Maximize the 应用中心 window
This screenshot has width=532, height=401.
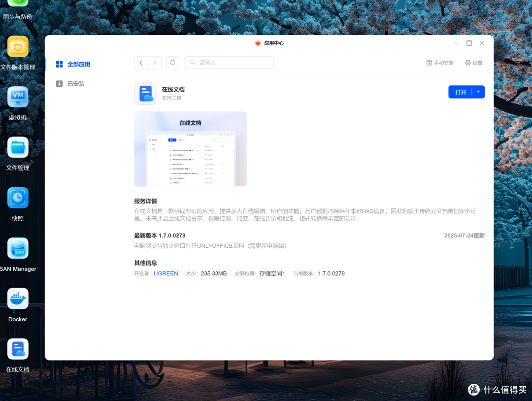point(469,43)
